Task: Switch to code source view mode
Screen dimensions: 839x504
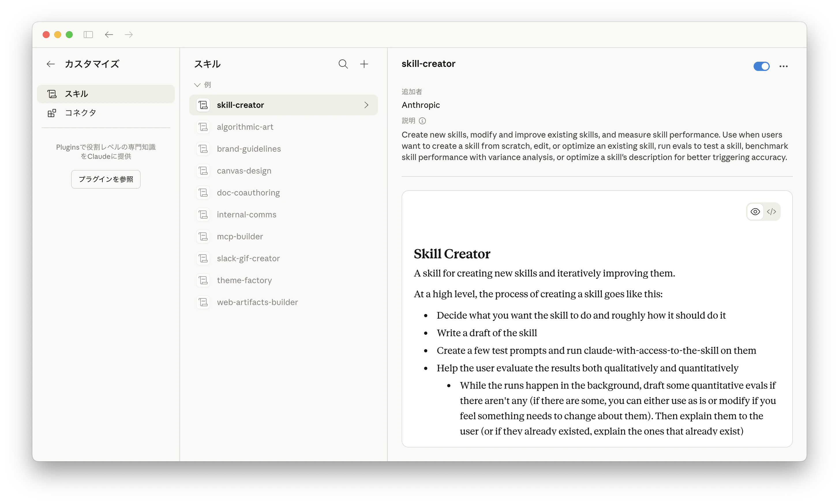Action: click(771, 212)
